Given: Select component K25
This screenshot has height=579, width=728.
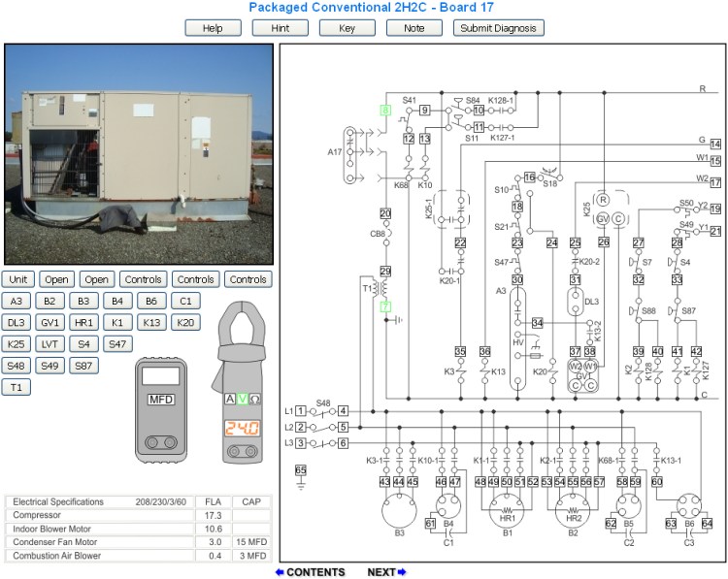Looking at the screenshot, I should (17, 344).
